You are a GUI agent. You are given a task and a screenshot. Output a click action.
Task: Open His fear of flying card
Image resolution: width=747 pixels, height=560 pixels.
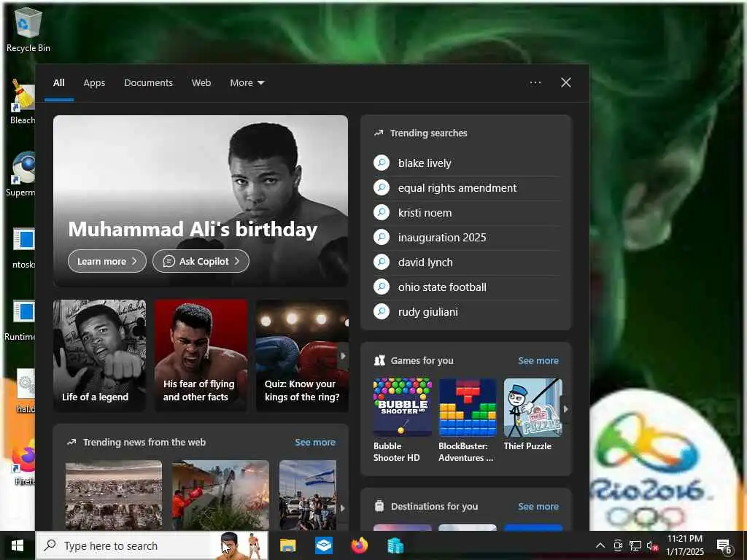click(x=201, y=355)
